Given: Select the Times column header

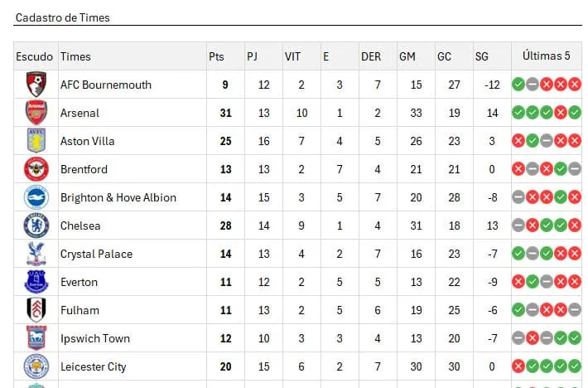Looking at the screenshot, I should tap(75, 56).
